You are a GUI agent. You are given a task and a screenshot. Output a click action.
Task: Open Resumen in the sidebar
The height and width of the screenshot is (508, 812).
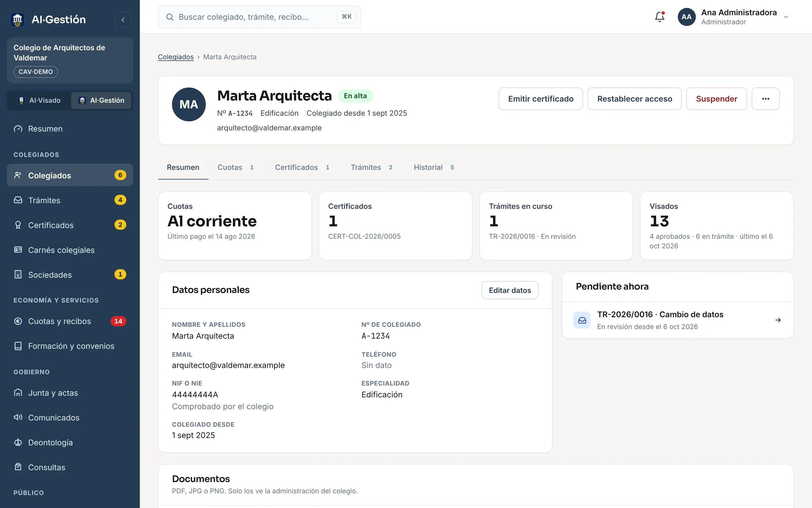click(x=70, y=129)
